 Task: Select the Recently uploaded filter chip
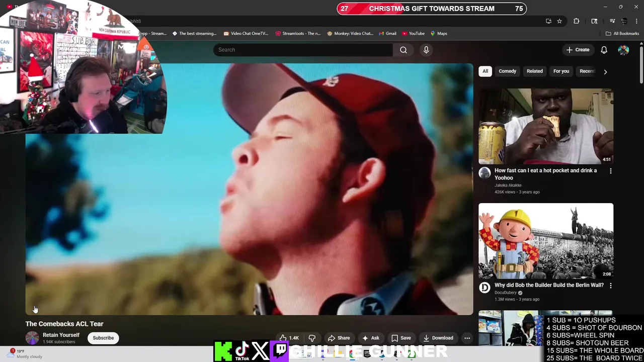coord(587,71)
